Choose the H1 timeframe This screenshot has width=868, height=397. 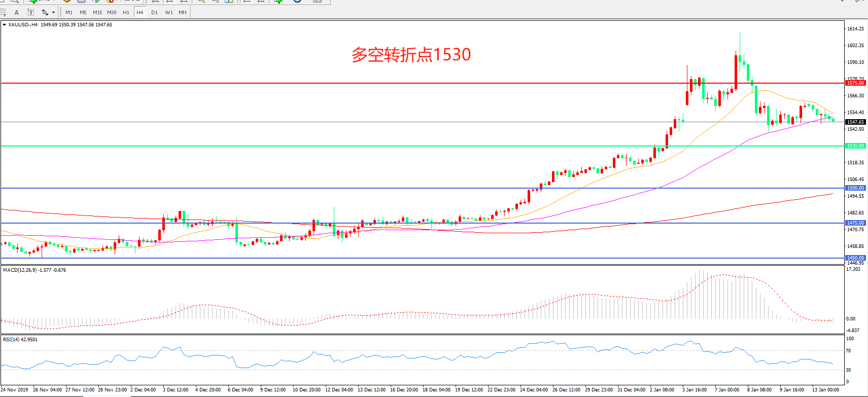[126, 12]
